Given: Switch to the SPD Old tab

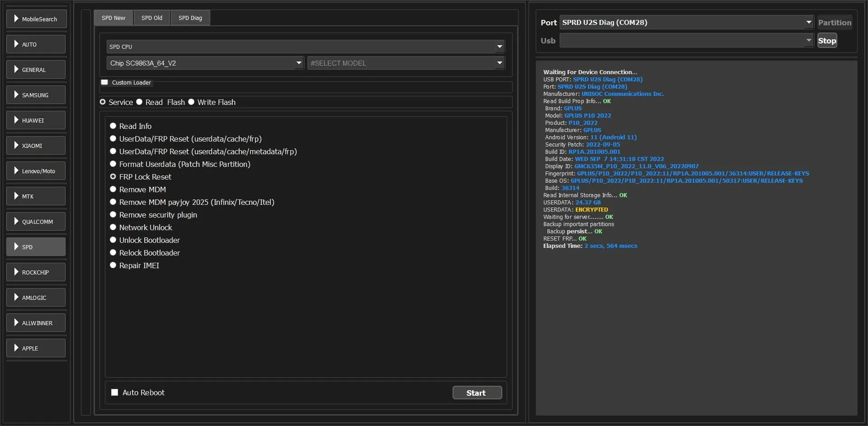Looking at the screenshot, I should (152, 18).
